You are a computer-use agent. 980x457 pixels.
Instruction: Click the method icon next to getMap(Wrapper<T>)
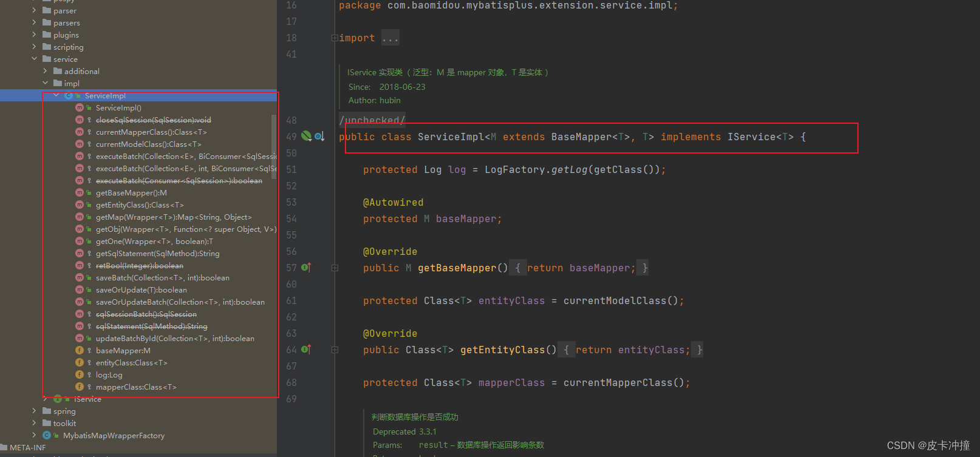coord(80,217)
